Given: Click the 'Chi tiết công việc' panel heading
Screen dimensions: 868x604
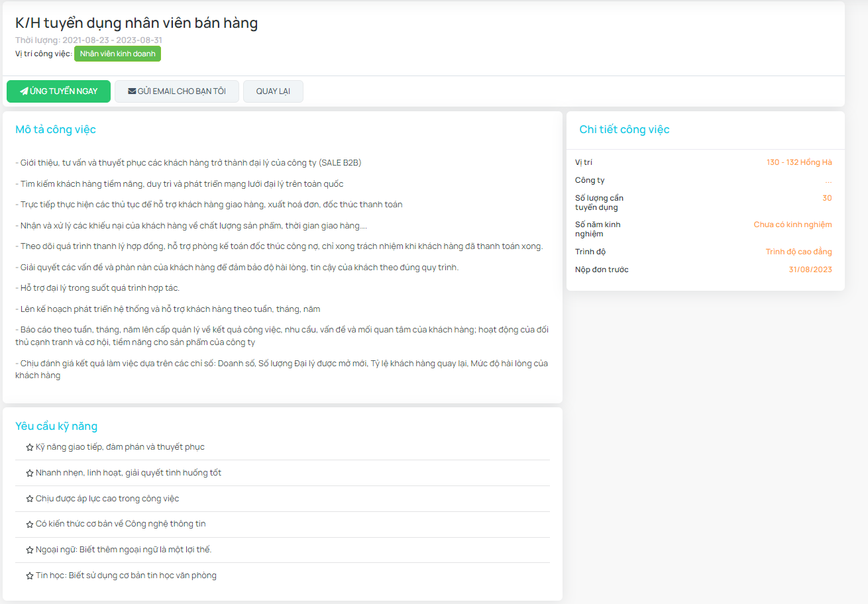Looking at the screenshot, I should coord(624,129).
